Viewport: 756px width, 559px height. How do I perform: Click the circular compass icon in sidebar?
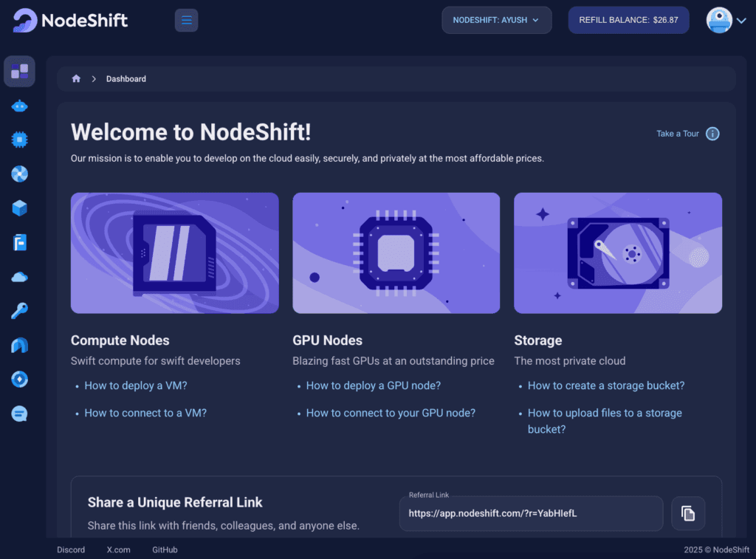point(19,380)
